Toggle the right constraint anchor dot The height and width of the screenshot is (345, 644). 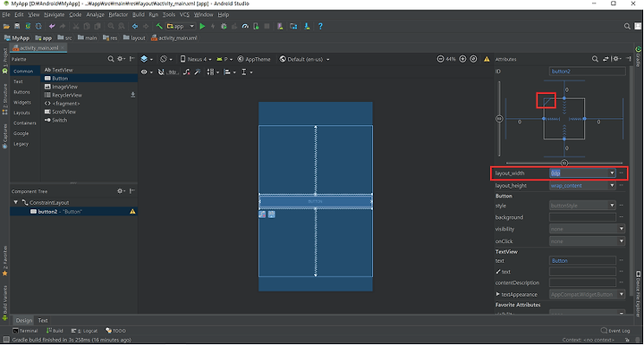(x=584, y=119)
